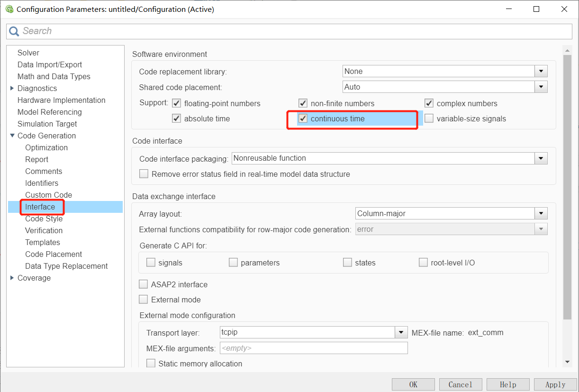The height and width of the screenshot is (392, 579).
Task: Click the scrollbar up arrow
Action: pyautogui.click(x=568, y=50)
